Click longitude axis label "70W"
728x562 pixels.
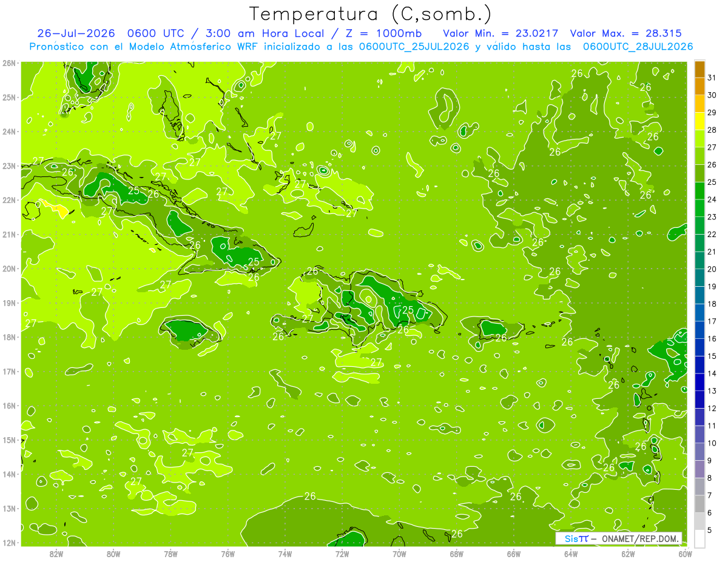point(399,554)
